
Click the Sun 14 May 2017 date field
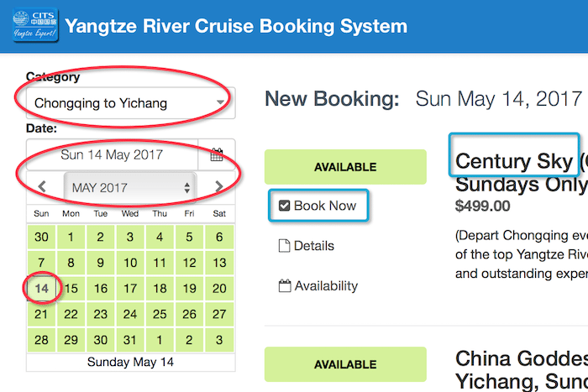point(112,154)
